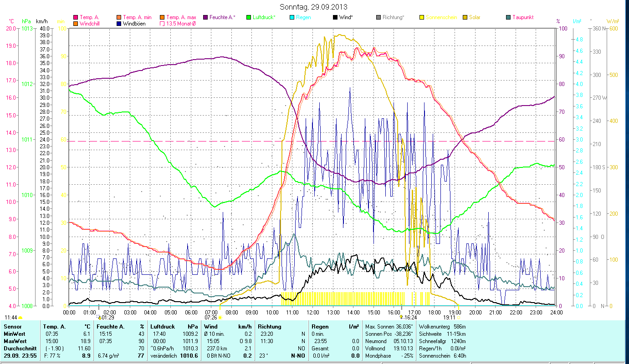Click the sunrise sun icon at 07:26
Image resolution: width=629 pixels, height=364 pixels.
(x=220, y=318)
